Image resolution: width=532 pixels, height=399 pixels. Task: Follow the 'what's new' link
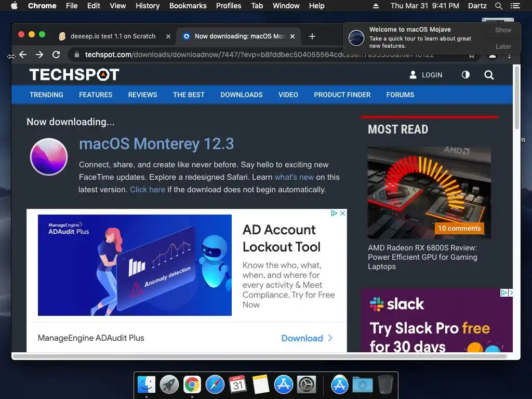(x=294, y=177)
